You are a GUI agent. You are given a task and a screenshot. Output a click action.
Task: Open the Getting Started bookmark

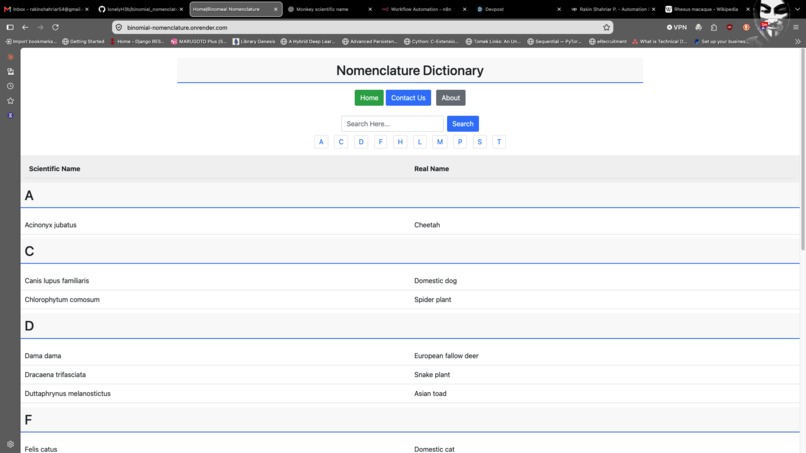tap(83, 42)
